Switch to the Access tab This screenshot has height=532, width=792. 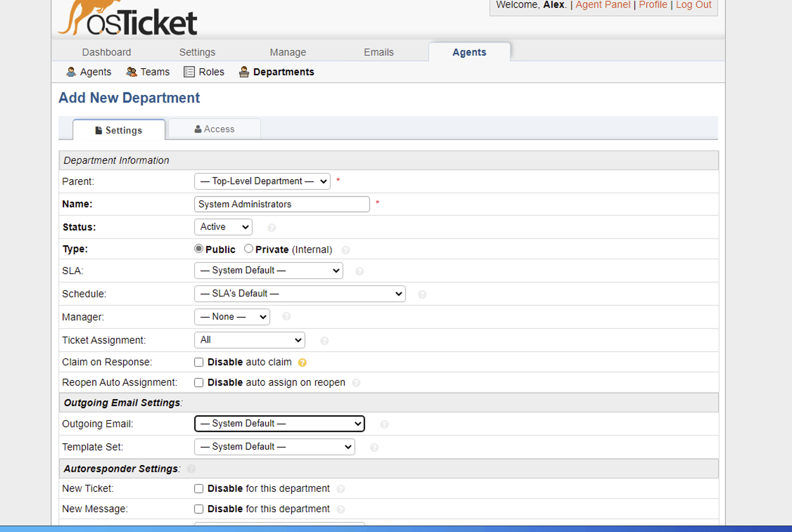click(214, 129)
